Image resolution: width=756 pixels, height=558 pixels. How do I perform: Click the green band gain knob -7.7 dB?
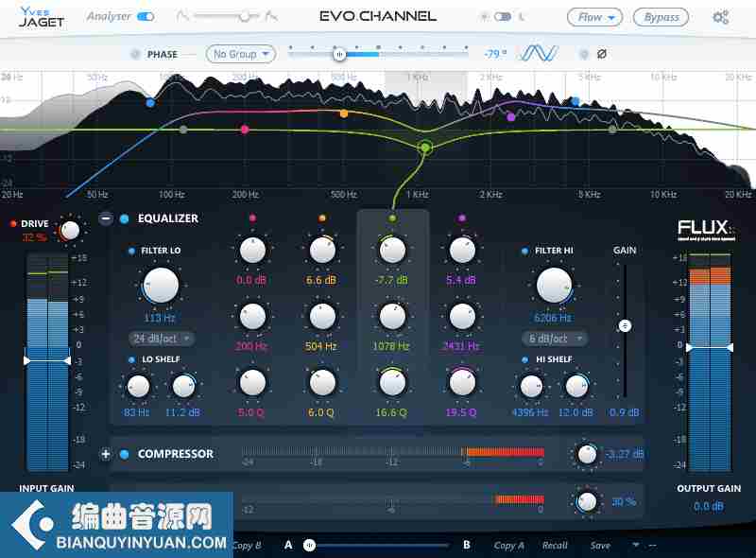coord(392,251)
